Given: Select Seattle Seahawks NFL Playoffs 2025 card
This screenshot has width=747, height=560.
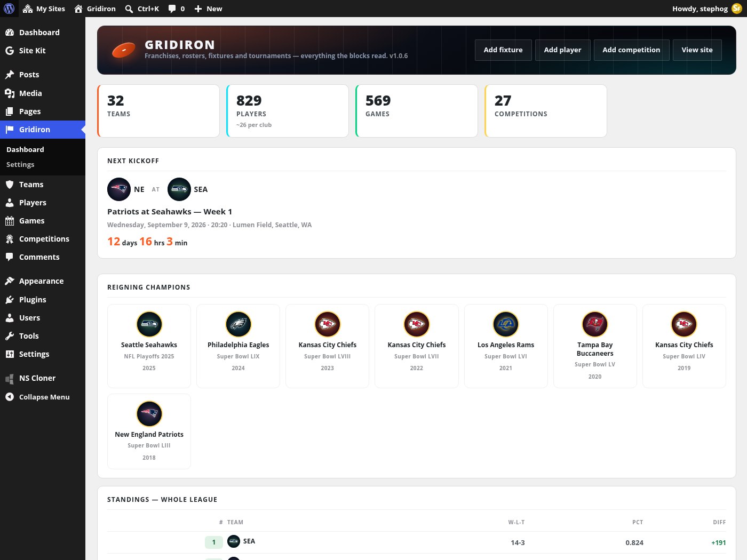Looking at the screenshot, I should (149, 346).
